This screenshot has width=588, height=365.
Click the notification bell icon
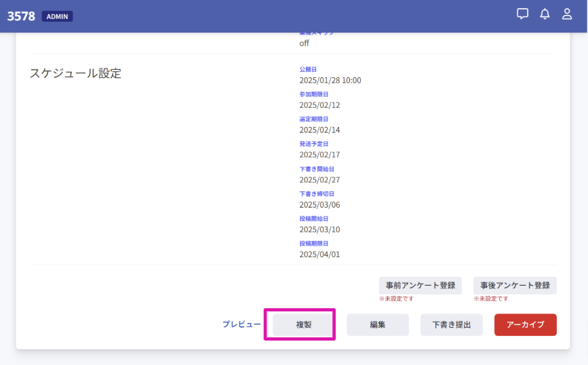[545, 14]
